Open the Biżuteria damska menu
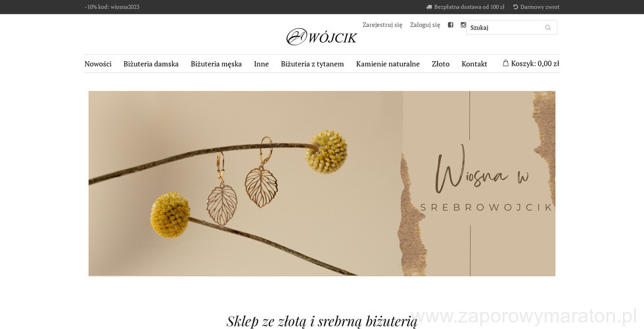Image resolution: width=644 pixels, height=329 pixels. pyautogui.click(x=151, y=64)
